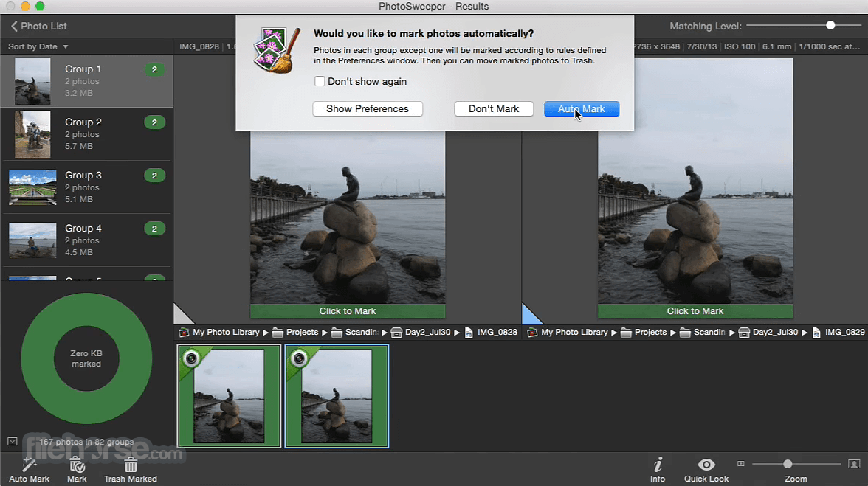Click Projects folder in left path bar

(295, 333)
